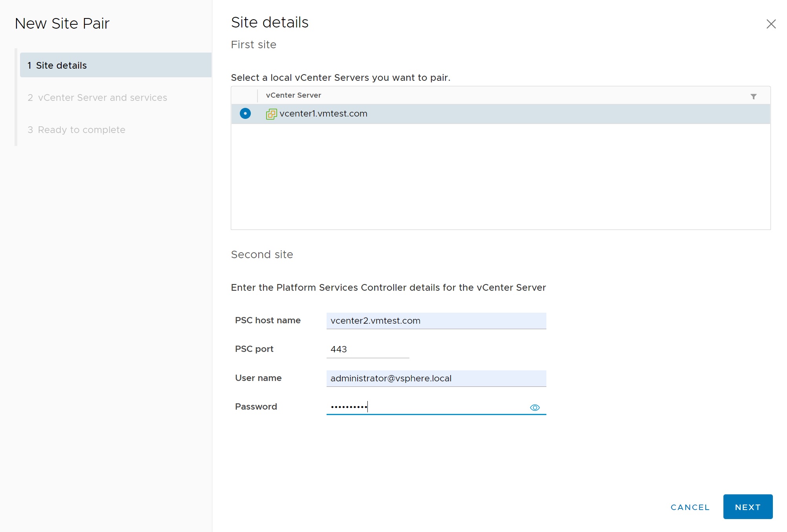
Task: Click the PSC host name label
Action: pyautogui.click(x=268, y=320)
